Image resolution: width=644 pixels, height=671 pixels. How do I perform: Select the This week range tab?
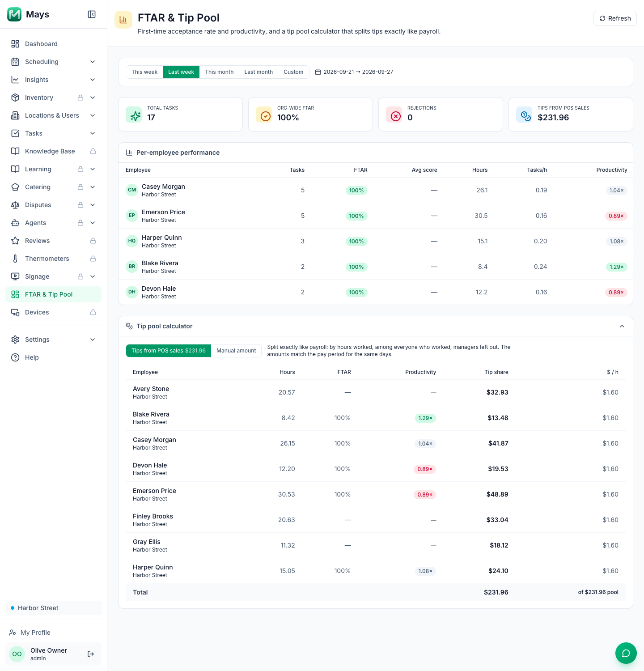pyautogui.click(x=144, y=72)
